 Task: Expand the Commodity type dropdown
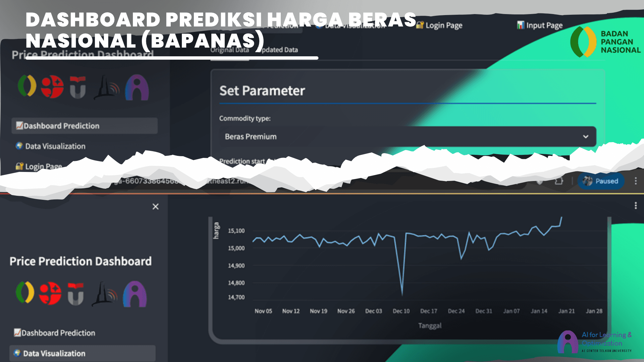point(408,136)
